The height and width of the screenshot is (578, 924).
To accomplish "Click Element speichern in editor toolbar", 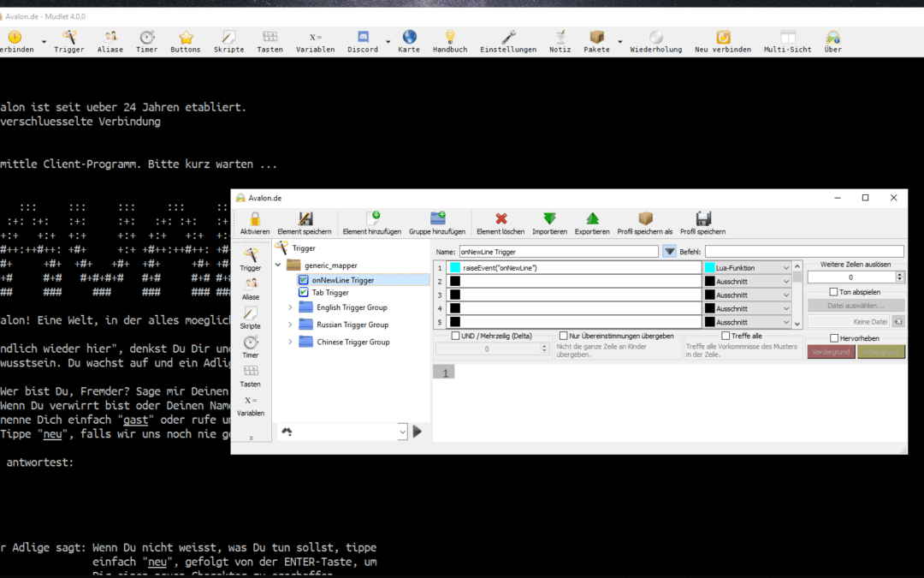I will (305, 223).
